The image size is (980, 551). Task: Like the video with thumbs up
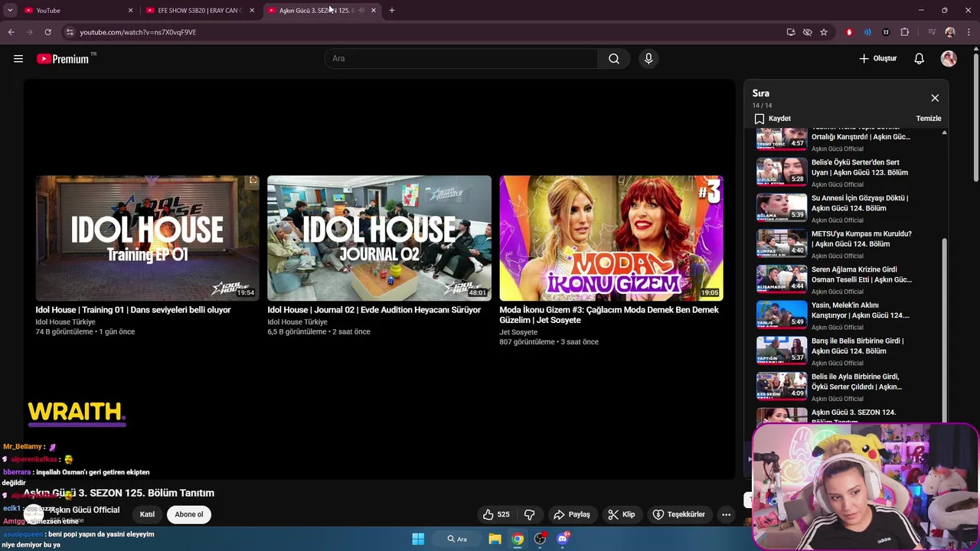tap(496, 514)
